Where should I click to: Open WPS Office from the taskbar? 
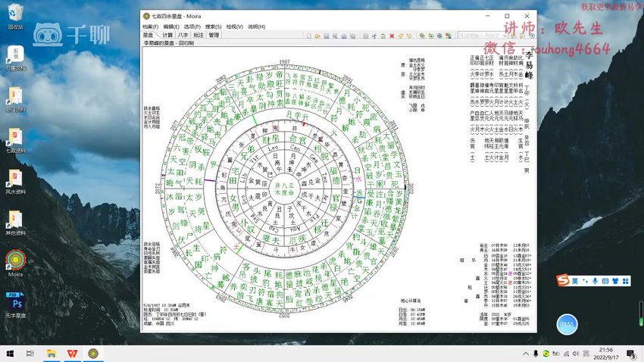(72, 354)
